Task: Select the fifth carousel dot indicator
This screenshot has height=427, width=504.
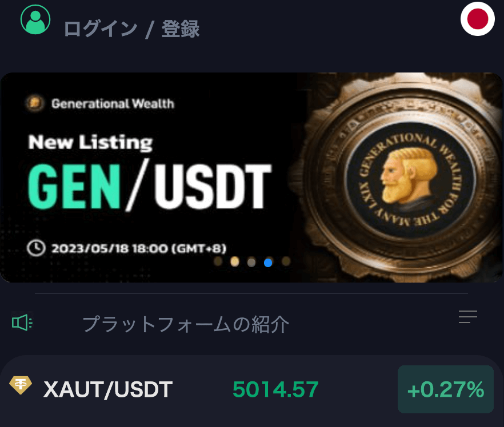Action: [x=286, y=261]
